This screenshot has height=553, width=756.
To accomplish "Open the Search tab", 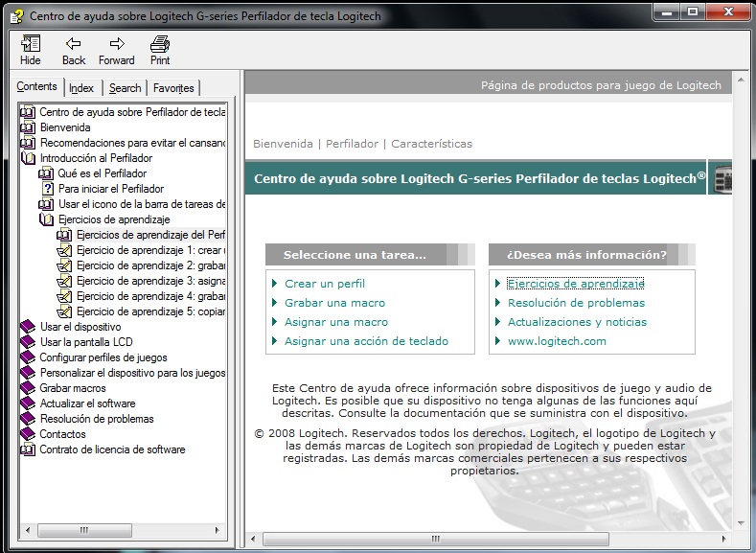I will click(x=125, y=88).
